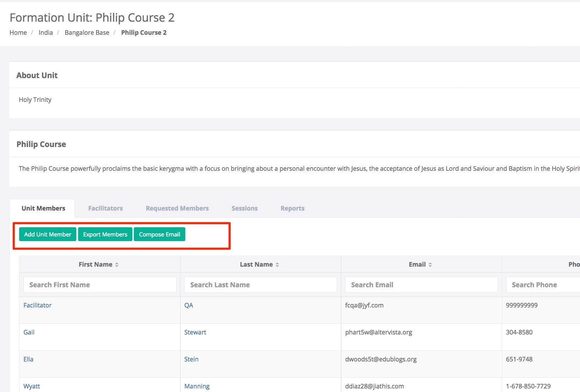This screenshot has height=392, width=580.
Task: Click the Manning last name link
Action: point(197,386)
